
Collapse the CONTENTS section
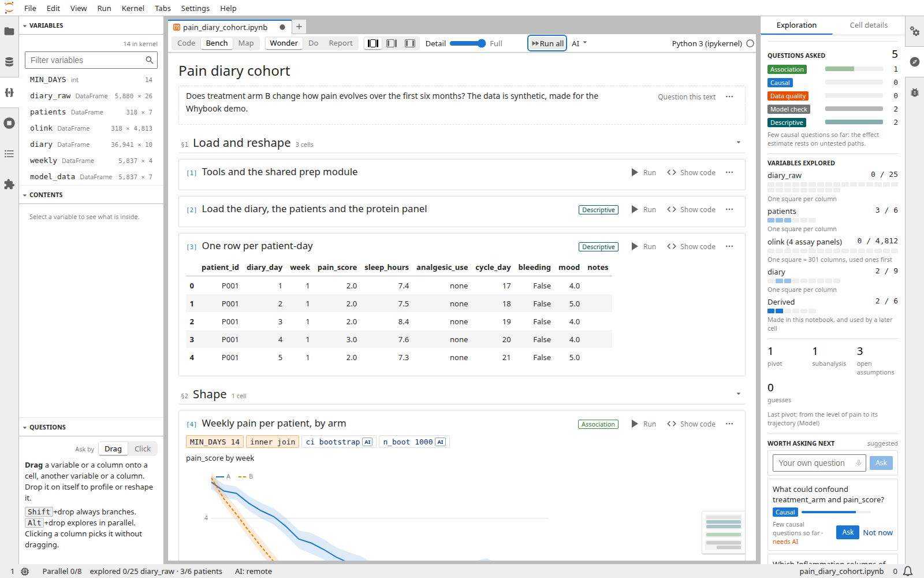[25, 195]
